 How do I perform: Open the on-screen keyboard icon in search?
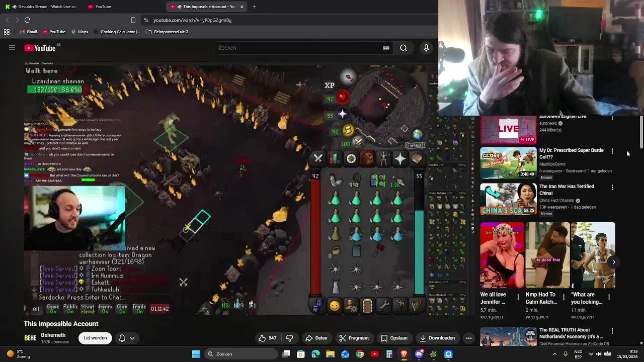[x=386, y=48]
